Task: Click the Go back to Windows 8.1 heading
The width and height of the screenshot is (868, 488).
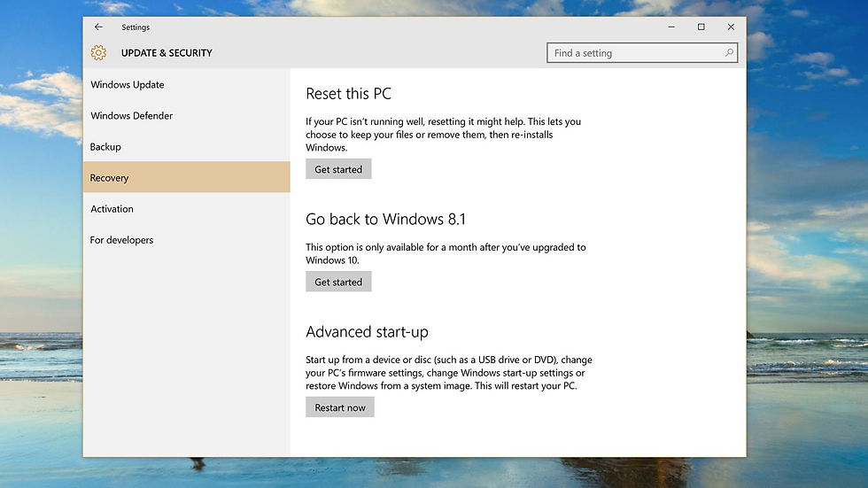Action: (385, 219)
